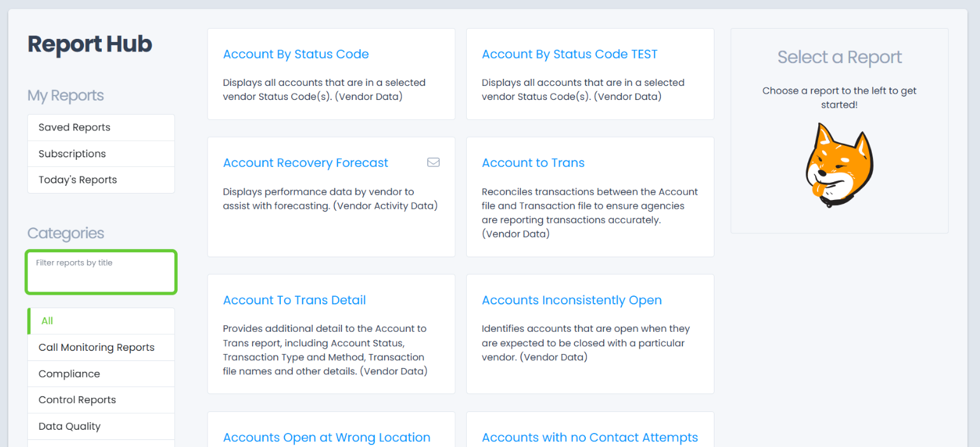Screen dimensions: 980x447
Task: Select the All category
Action: [x=47, y=321]
